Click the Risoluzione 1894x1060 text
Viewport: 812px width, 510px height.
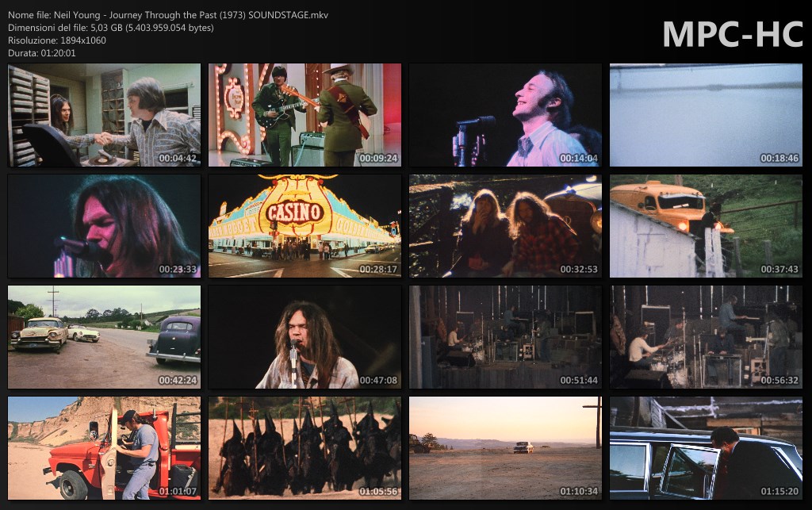coord(56,40)
